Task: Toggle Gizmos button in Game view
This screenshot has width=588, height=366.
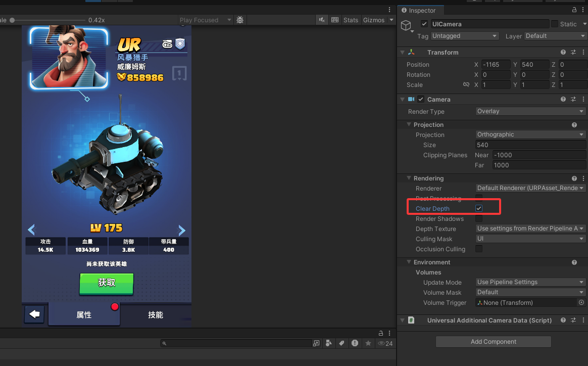Action: 373,20
